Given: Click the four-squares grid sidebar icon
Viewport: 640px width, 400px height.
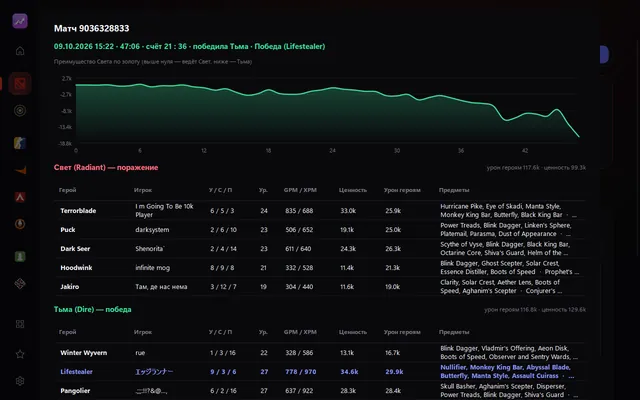Looking at the screenshot, I should click(20, 324).
